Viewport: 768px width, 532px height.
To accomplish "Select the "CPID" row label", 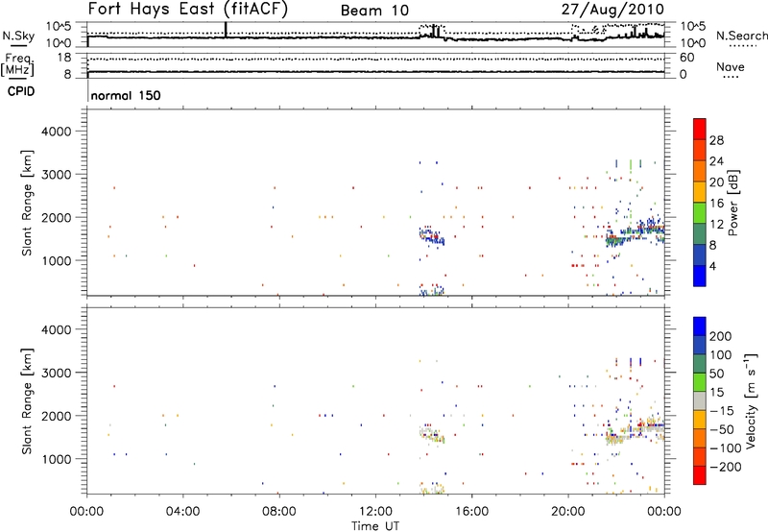I will tap(21, 91).
